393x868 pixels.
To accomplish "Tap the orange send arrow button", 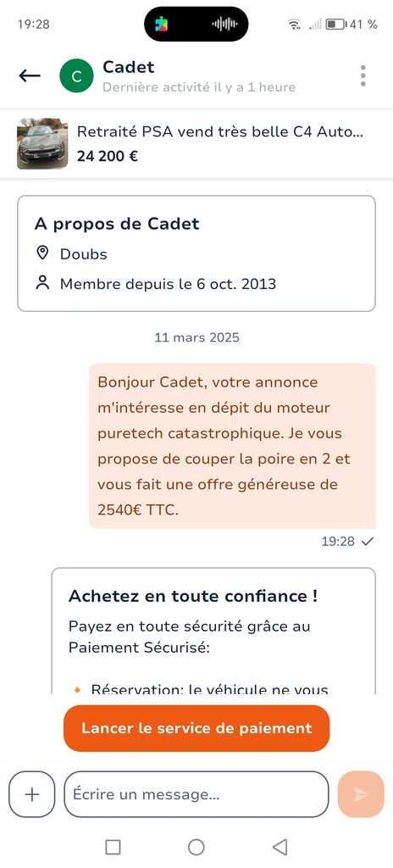I will pos(361,794).
